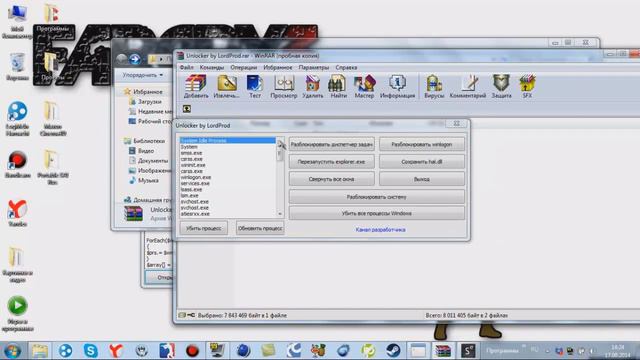Open the Команды menu
The width and height of the screenshot is (640, 360).
click(211, 67)
